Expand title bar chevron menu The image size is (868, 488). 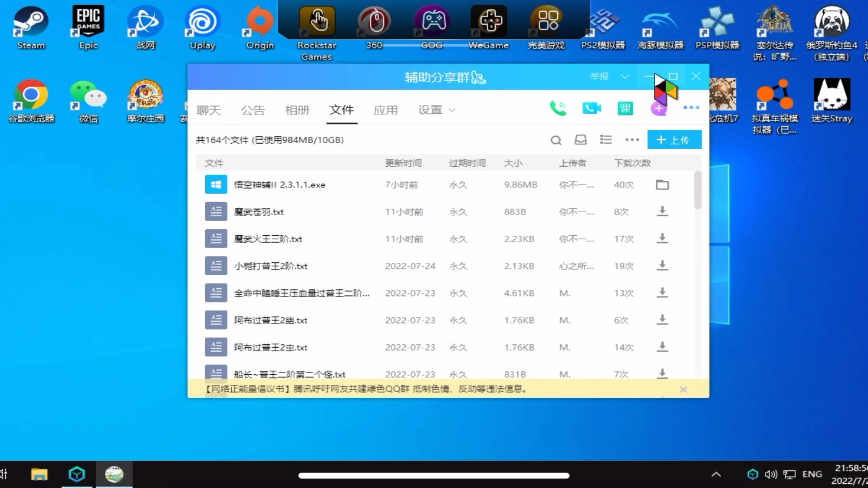click(x=625, y=77)
